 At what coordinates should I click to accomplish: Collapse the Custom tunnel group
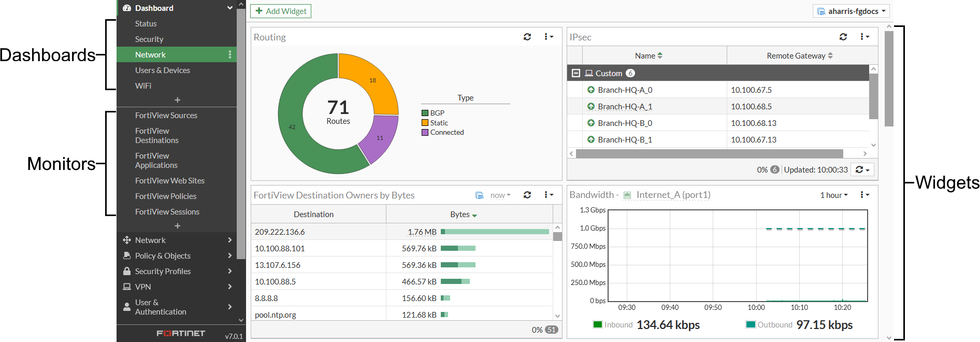(576, 73)
